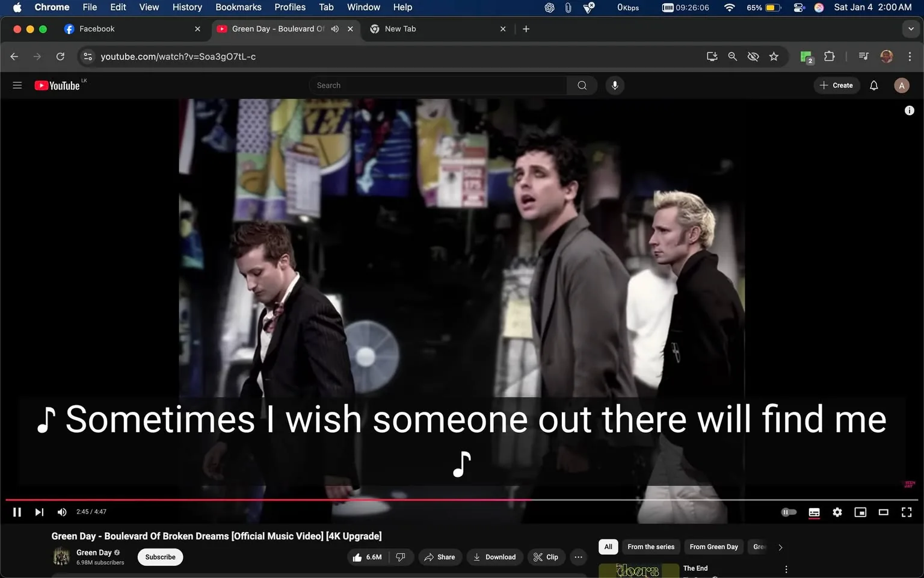Open the YouTube home logo

coord(57,85)
